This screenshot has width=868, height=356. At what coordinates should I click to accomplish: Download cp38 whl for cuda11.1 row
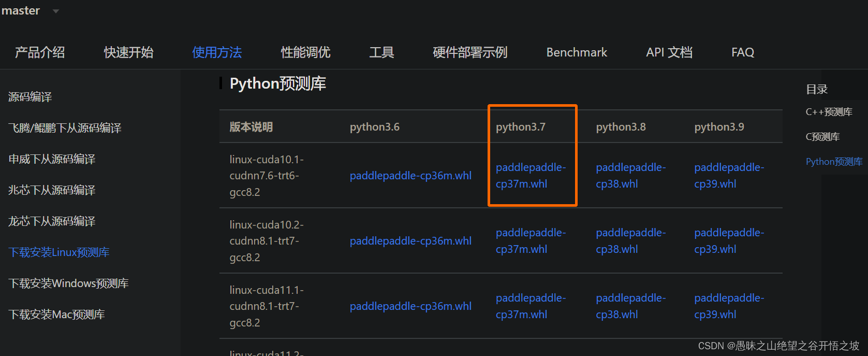click(631, 306)
